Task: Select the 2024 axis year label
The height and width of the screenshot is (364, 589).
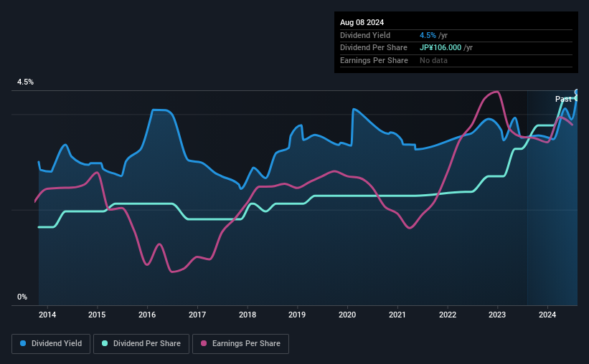Action: [x=547, y=315]
